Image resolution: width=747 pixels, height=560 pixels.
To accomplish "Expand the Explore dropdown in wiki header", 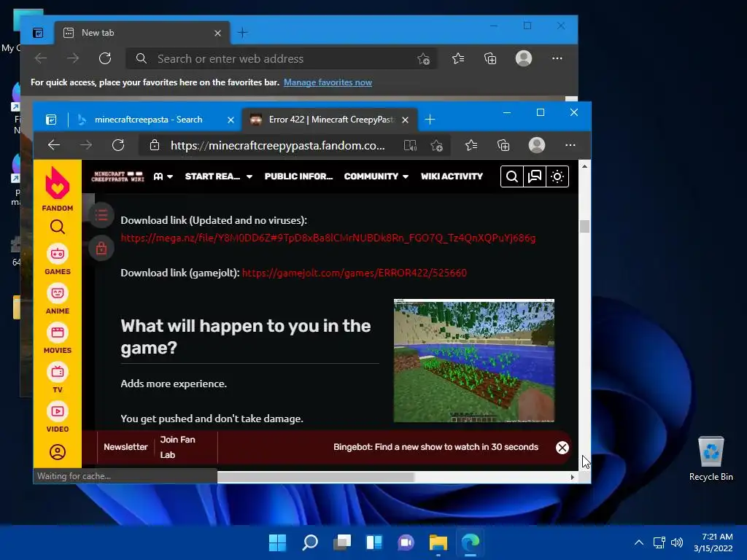I will tap(163, 176).
